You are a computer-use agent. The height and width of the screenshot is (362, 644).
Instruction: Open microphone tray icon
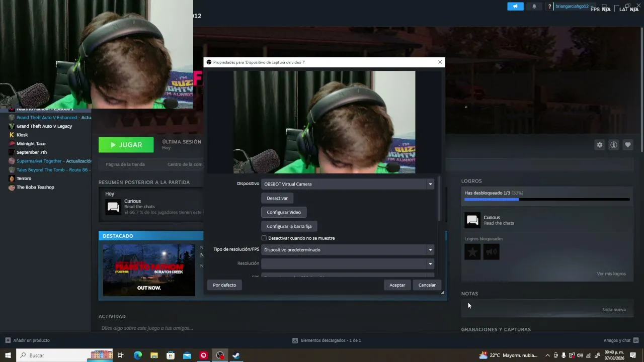(x=563, y=355)
